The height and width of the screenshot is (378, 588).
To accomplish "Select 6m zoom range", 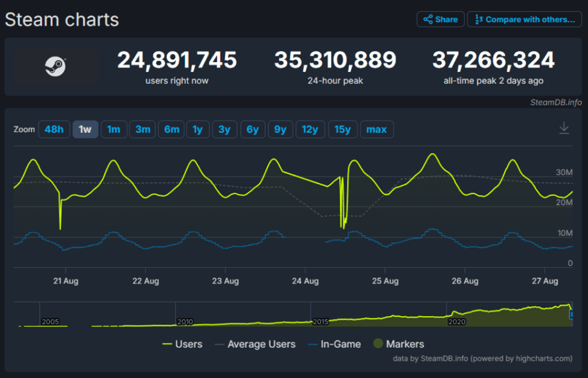I will [171, 129].
